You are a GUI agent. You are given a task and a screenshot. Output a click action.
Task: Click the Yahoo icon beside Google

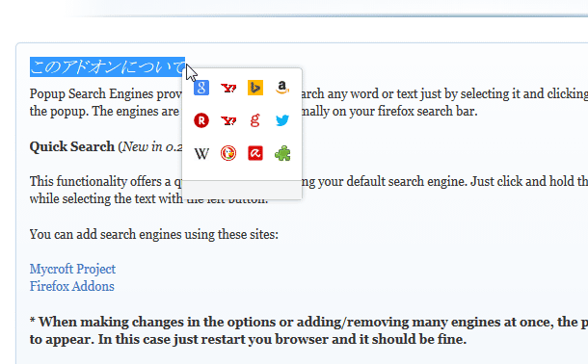(228, 88)
